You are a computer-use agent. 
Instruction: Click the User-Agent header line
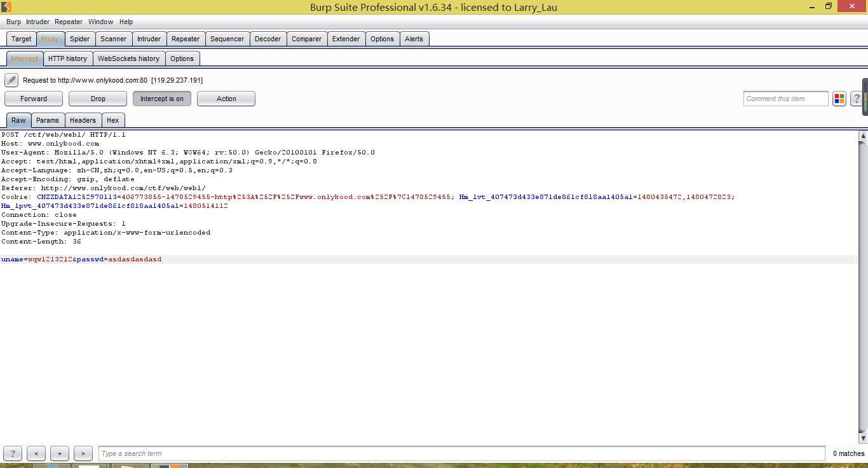pos(188,153)
